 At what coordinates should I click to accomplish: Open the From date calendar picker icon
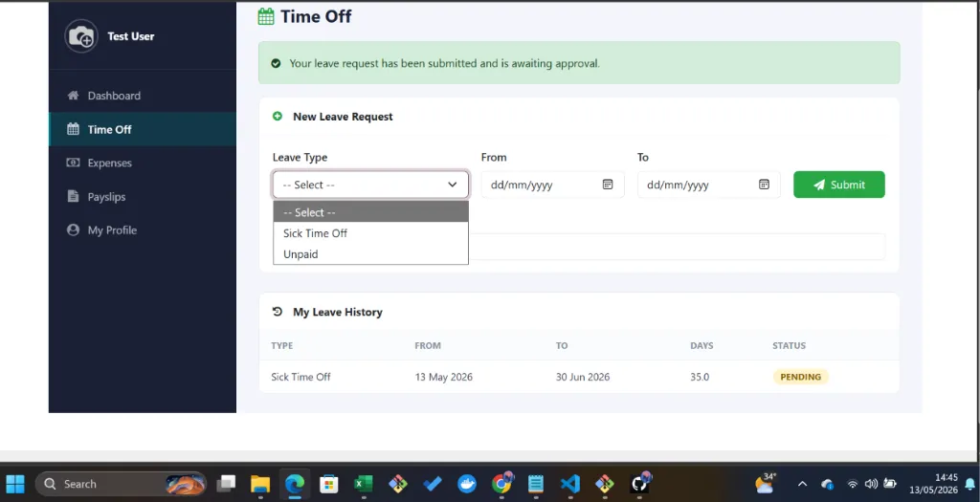[x=608, y=185]
